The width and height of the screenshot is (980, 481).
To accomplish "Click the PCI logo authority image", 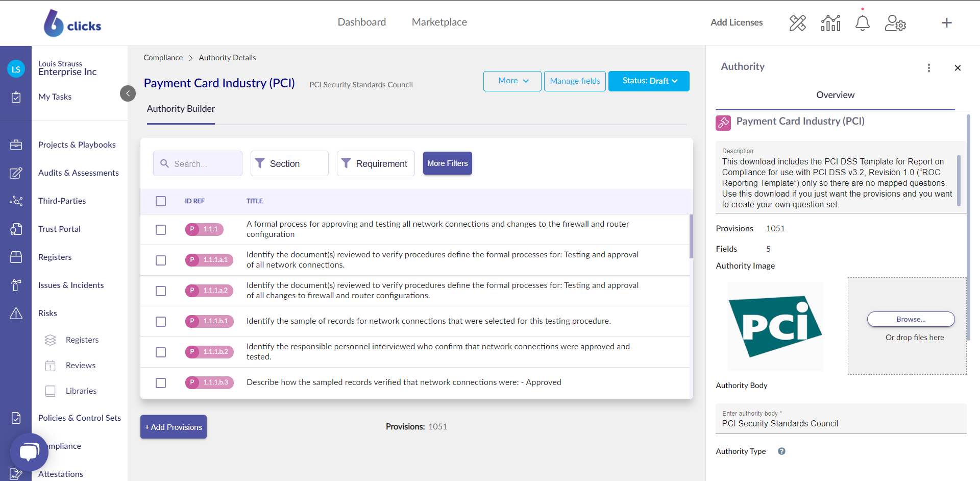I will [x=775, y=326].
